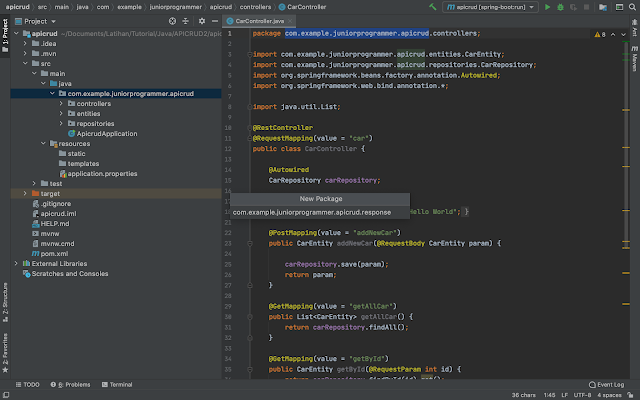Click the LF line separator status item
The image size is (640, 400).
pos(564,395)
